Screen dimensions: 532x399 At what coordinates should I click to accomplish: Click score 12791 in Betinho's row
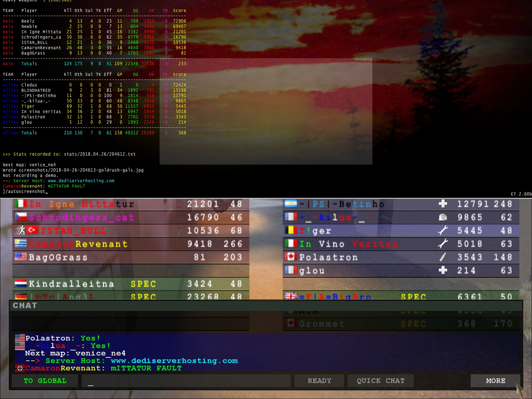(x=473, y=204)
